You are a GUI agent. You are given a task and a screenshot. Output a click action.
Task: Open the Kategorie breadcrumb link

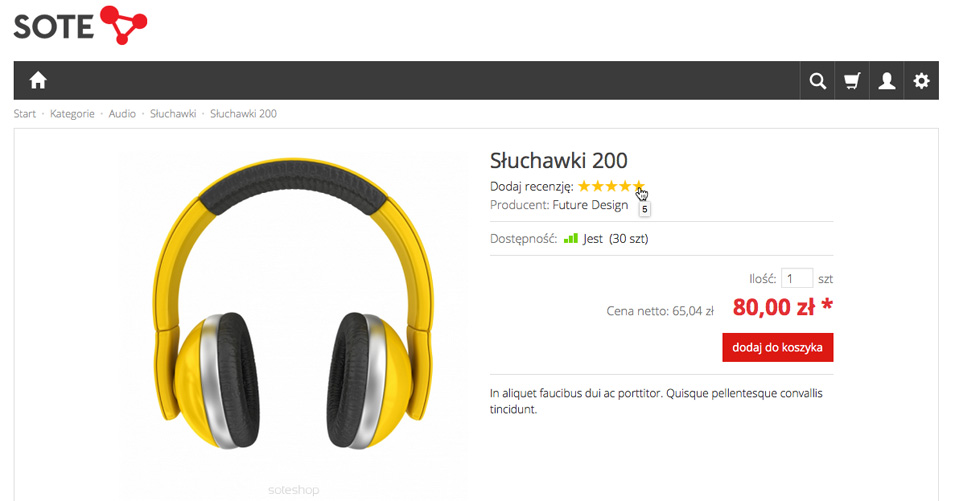point(72,114)
